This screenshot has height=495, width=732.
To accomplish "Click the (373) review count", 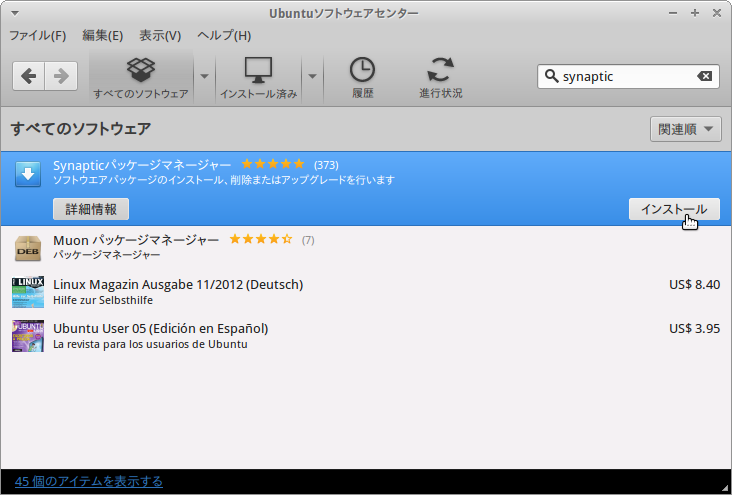I will [x=326, y=165].
